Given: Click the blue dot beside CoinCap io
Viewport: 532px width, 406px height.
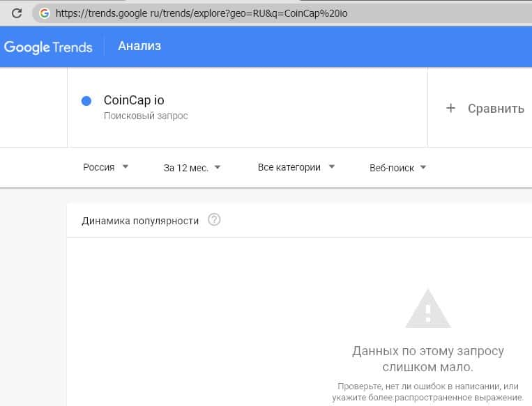Looking at the screenshot, I should 86,100.
